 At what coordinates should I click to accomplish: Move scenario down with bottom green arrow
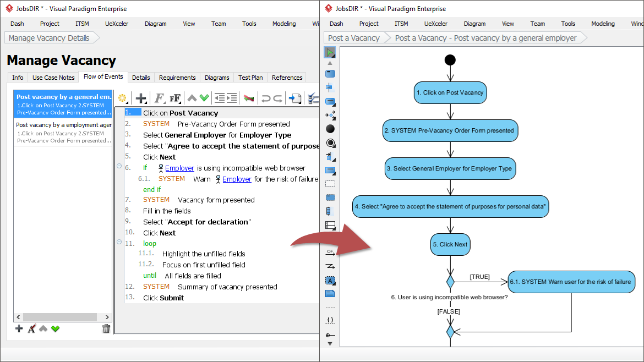(56, 328)
